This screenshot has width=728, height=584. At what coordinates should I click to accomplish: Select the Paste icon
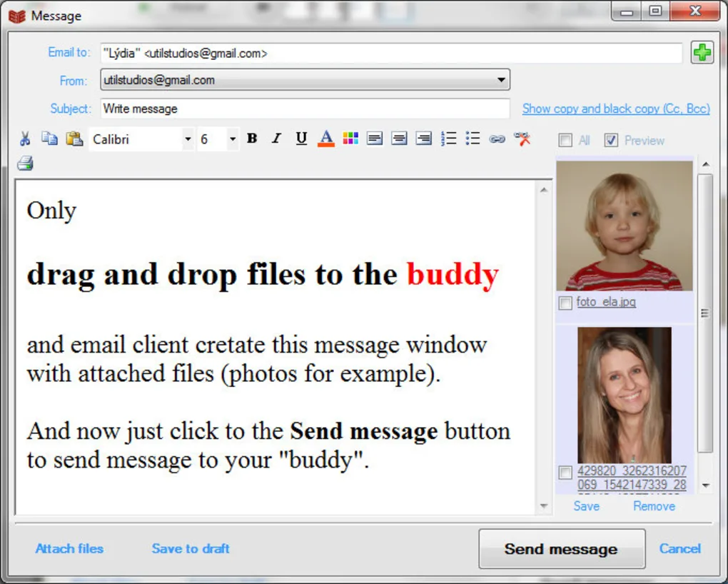(75, 139)
